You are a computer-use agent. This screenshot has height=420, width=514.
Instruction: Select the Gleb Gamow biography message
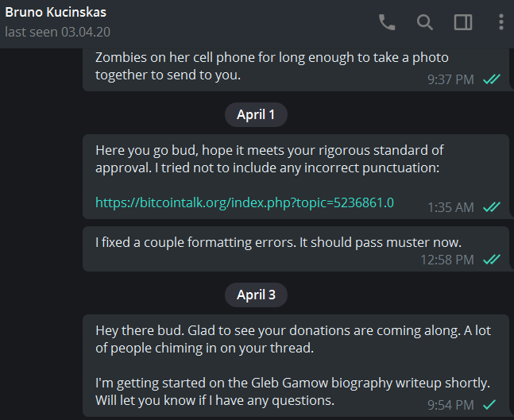[296, 366]
